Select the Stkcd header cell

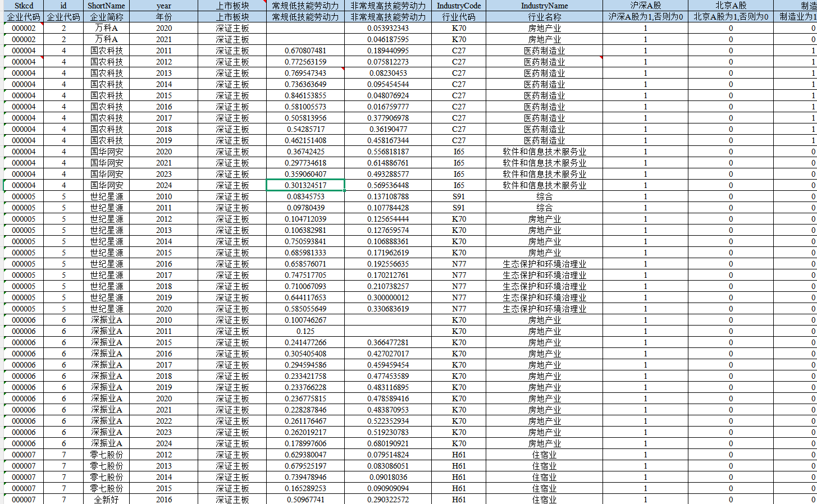pyautogui.click(x=24, y=6)
